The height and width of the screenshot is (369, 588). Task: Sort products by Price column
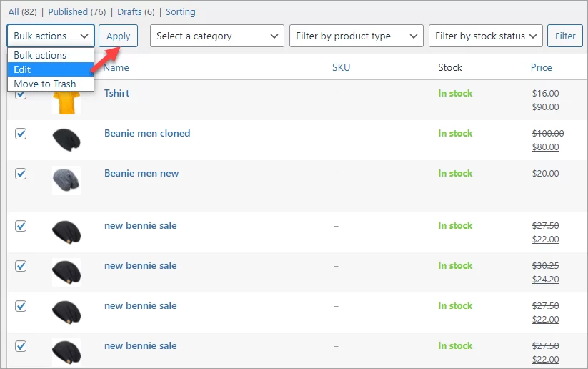pyautogui.click(x=541, y=67)
